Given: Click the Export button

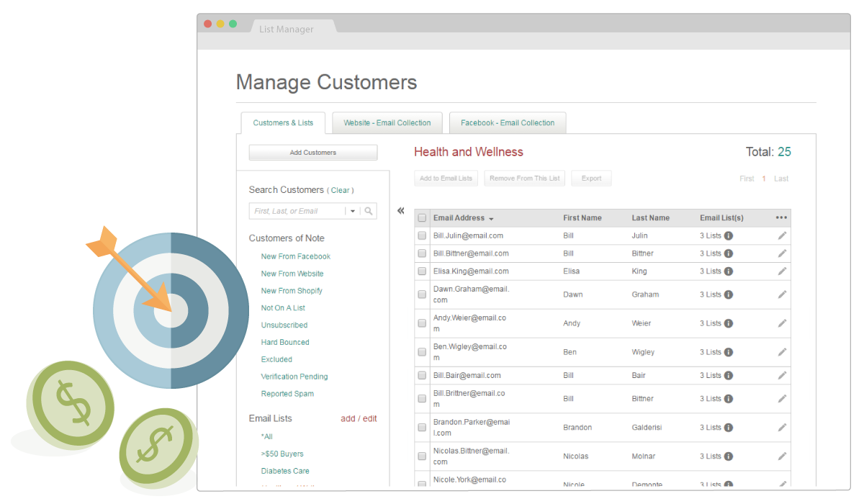Looking at the screenshot, I should click(591, 179).
